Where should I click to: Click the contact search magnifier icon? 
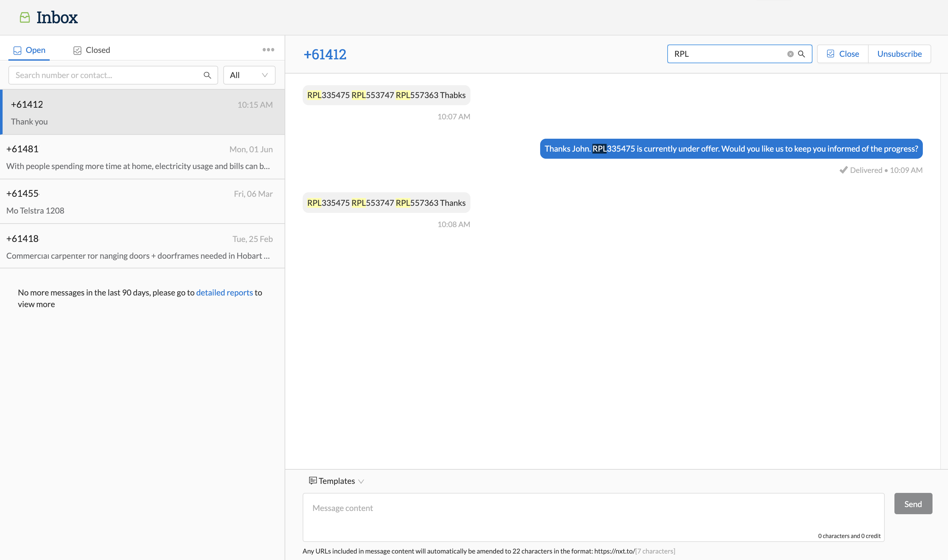point(207,75)
